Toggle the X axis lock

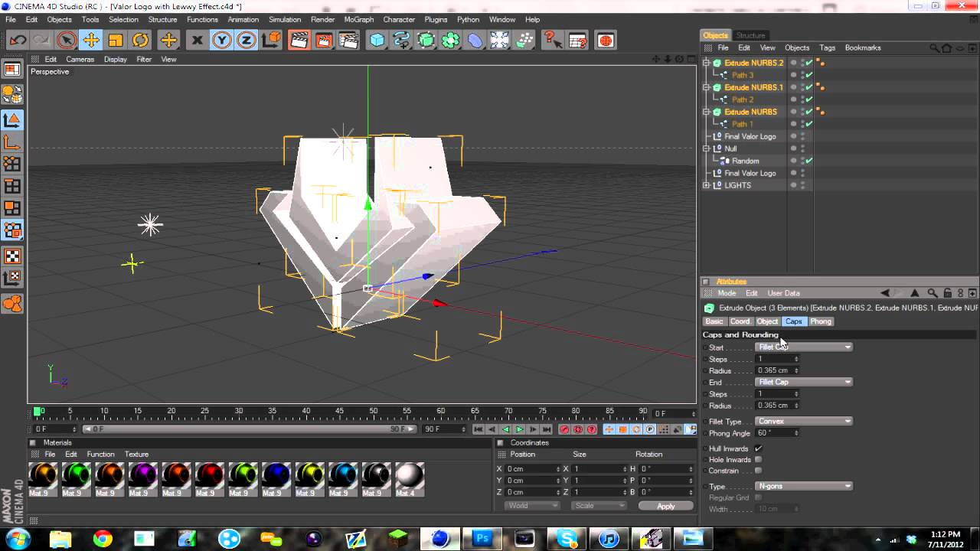(x=197, y=41)
